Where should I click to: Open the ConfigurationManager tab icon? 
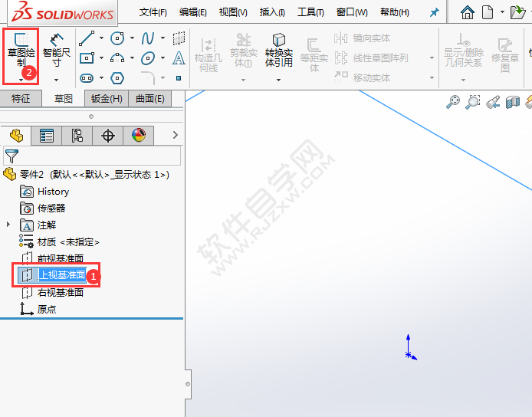point(77,136)
